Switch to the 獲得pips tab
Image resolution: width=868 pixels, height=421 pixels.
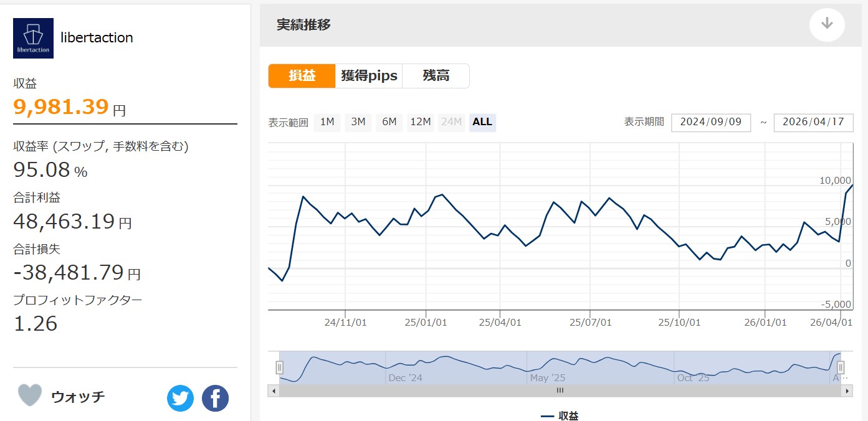tap(369, 76)
